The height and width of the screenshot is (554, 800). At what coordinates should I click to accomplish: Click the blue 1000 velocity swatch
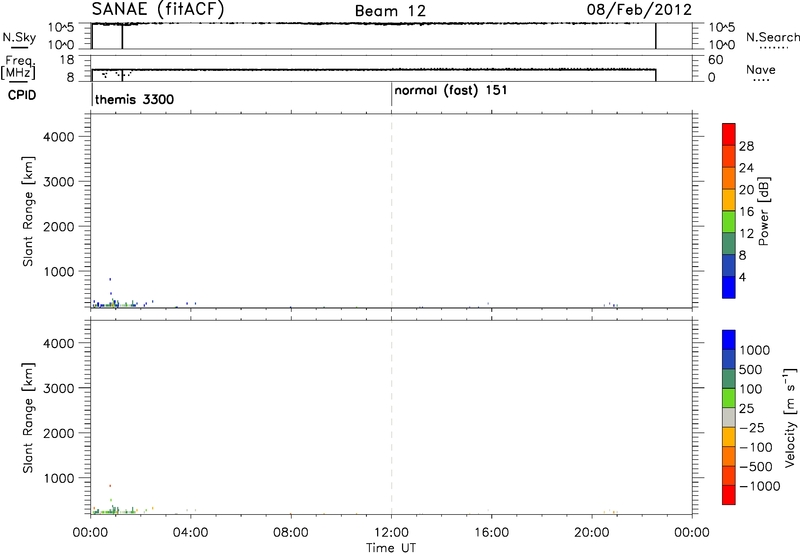[729, 340]
